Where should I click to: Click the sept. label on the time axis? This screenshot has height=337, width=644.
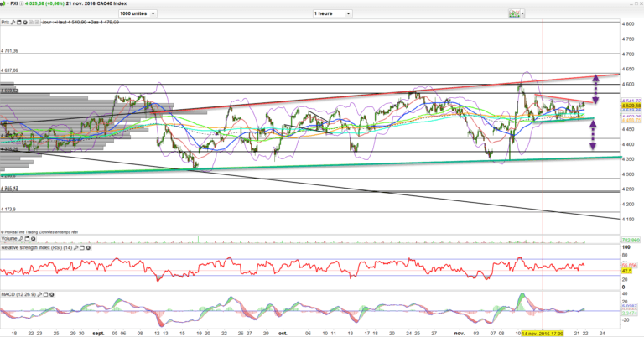point(100,332)
